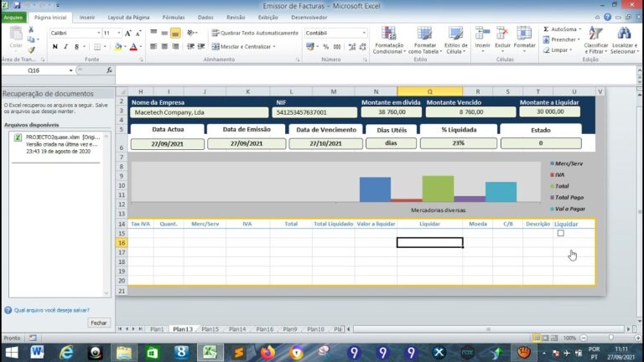
Task: Expand the Name Box dropdown arrow
Action: [x=70, y=70]
